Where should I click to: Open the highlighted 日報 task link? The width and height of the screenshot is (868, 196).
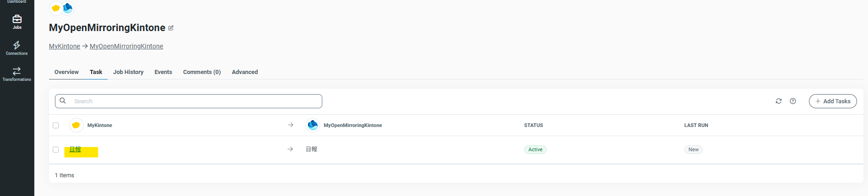75,149
